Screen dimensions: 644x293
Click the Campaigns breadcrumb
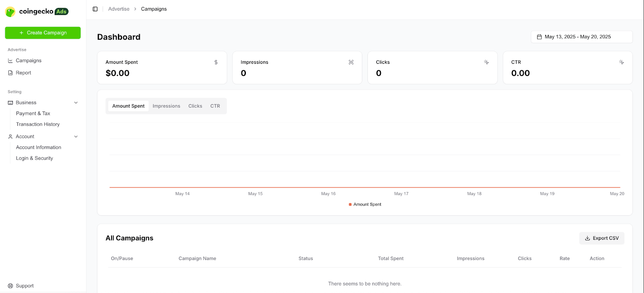154,9
